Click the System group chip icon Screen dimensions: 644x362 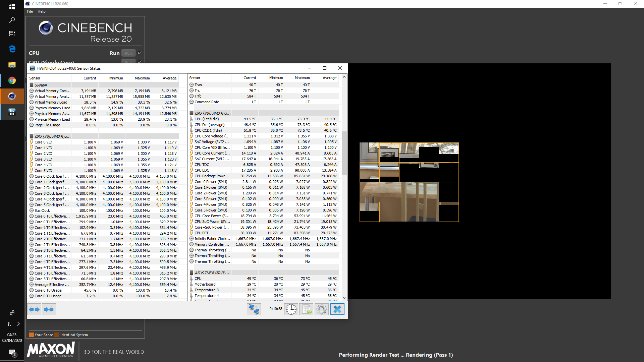[32, 85]
